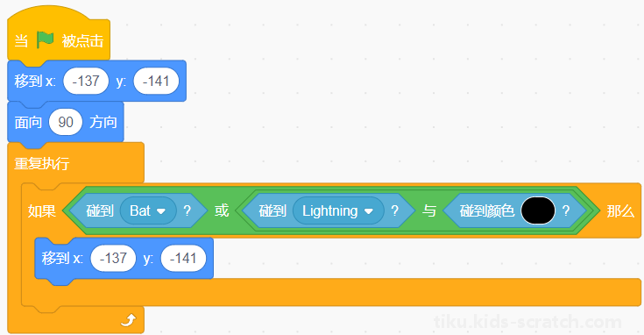Select the y field -141 in first move block

coord(156,81)
